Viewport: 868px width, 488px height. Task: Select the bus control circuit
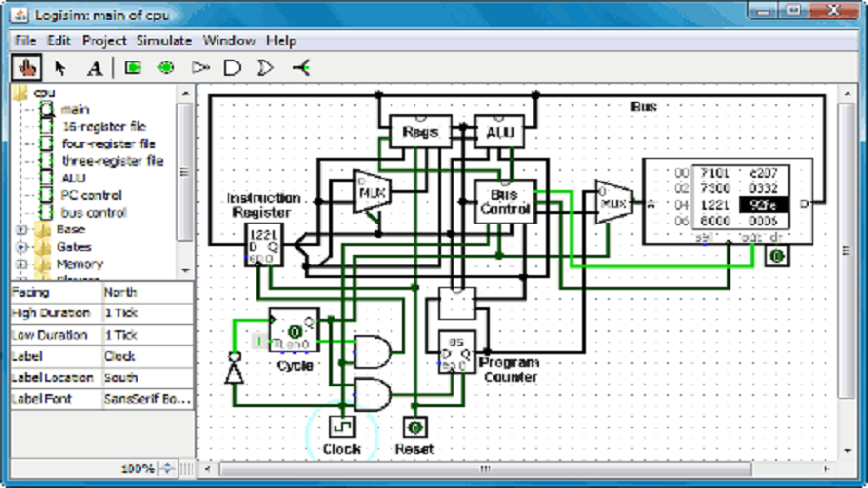tap(94, 212)
